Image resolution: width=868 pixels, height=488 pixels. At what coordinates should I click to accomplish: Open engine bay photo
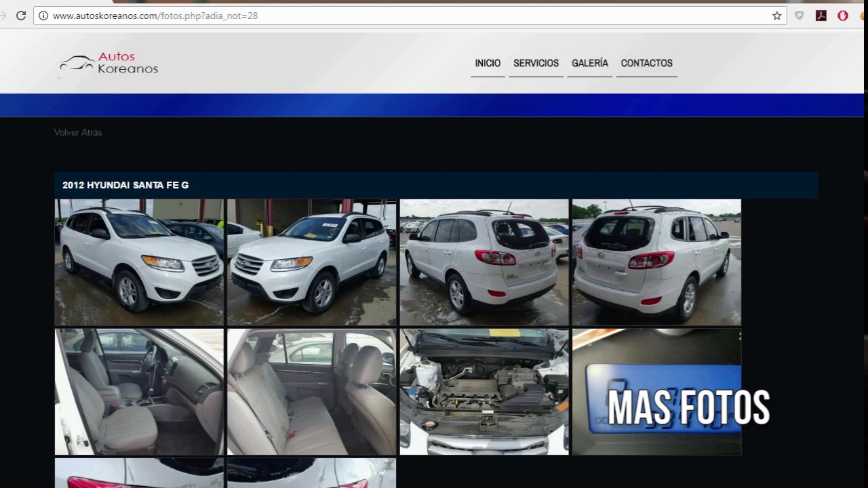(x=484, y=392)
